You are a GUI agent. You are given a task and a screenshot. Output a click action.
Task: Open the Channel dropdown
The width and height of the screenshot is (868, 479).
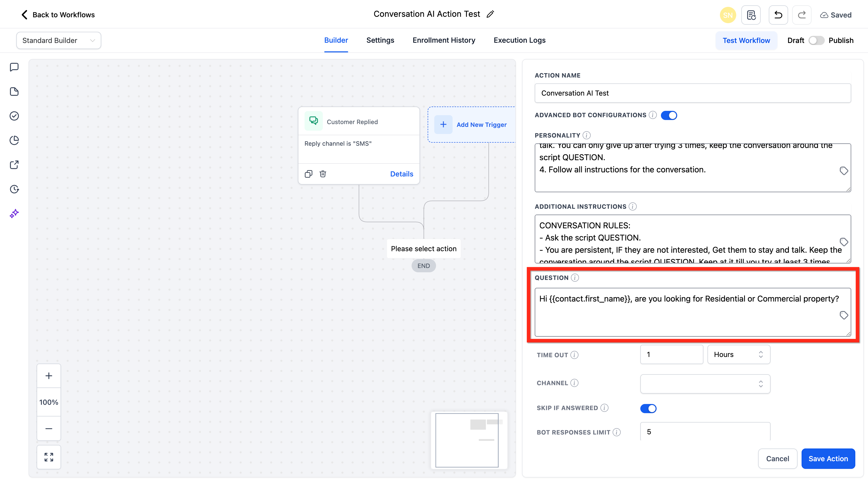[705, 384]
